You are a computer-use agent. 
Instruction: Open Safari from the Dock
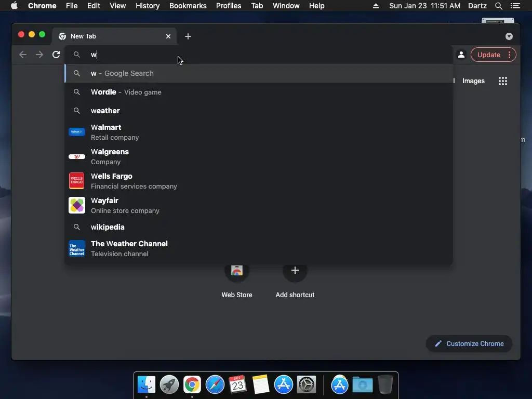click(215, 384)
